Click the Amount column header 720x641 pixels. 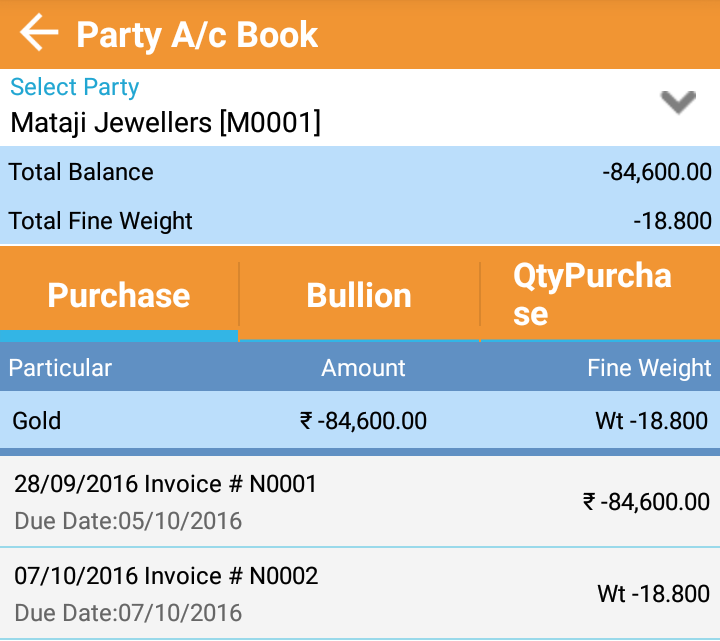(363, 368)
